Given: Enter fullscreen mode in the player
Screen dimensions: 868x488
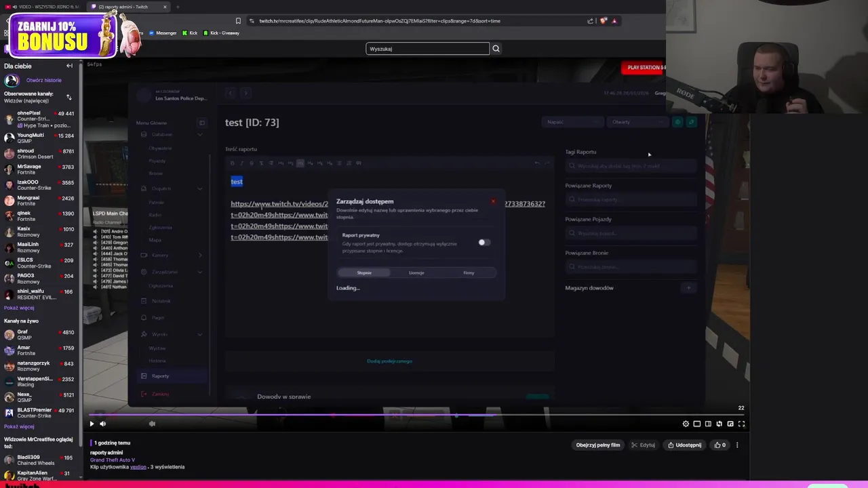Looking at the screenshot, I should coord(741,424).
